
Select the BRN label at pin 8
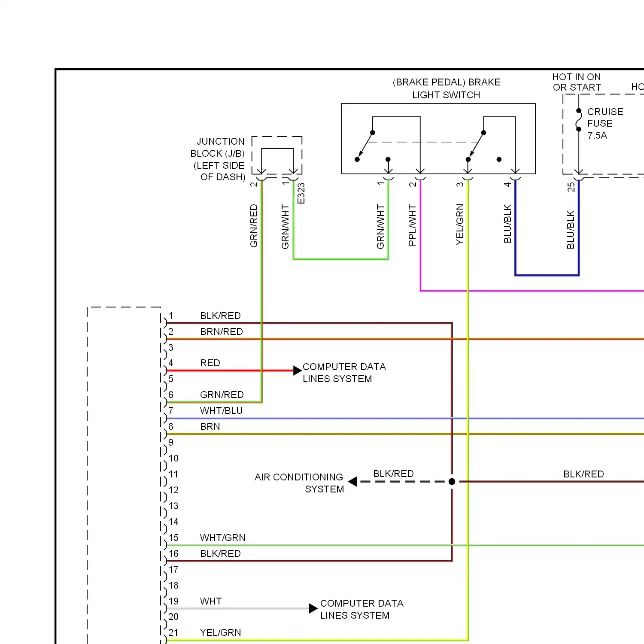point(210,426)
